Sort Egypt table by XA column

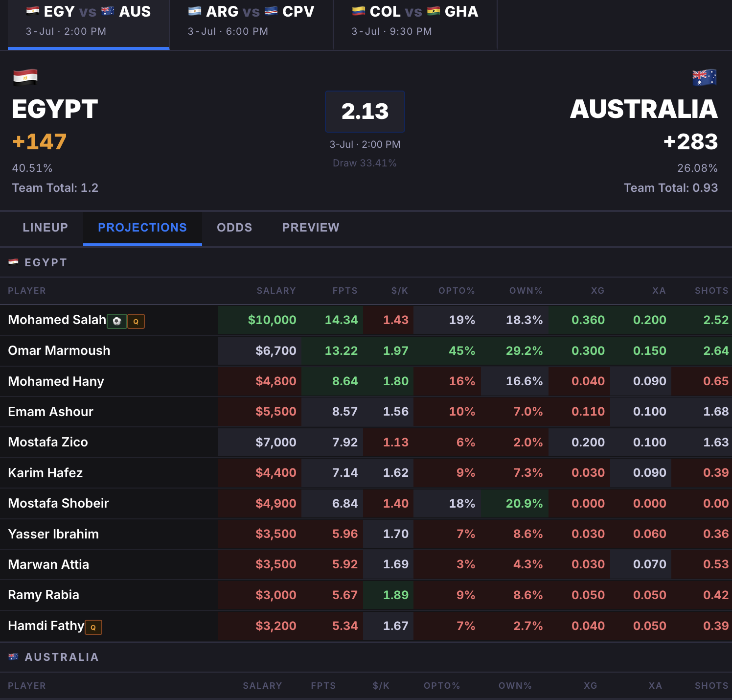pos(659,291)
